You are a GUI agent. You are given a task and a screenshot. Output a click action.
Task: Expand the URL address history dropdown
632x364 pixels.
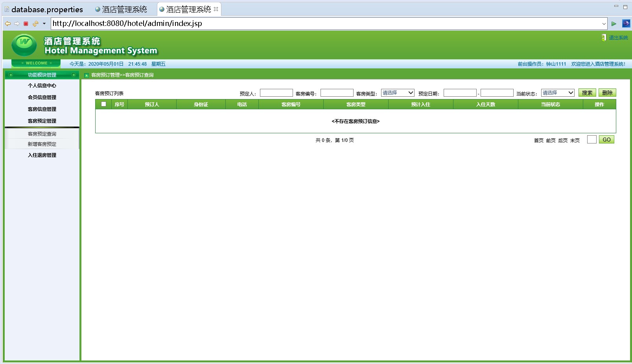(x=604, y=24)
